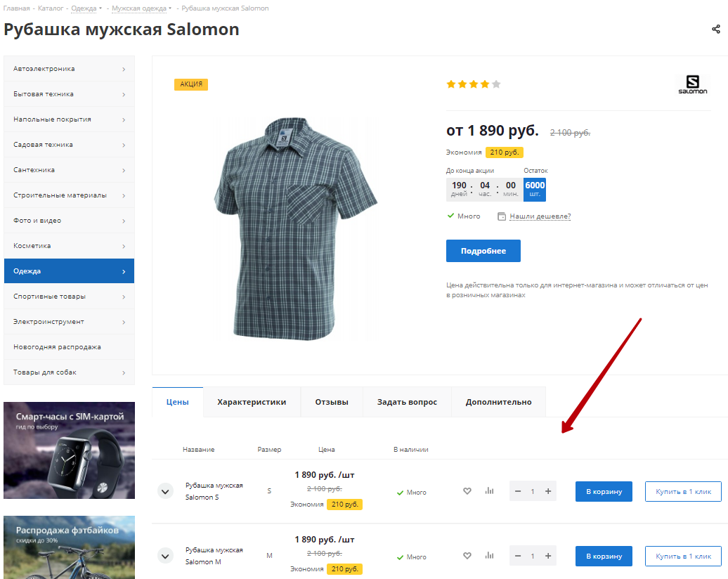Open Электроинструмент category
Viewport: 728px width, 579px height.
(x=69, y=322)
